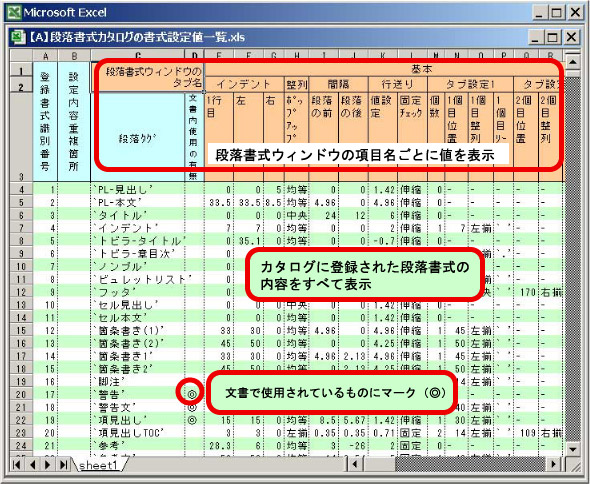Click cell `PL-見出し'

click(138, 189)
